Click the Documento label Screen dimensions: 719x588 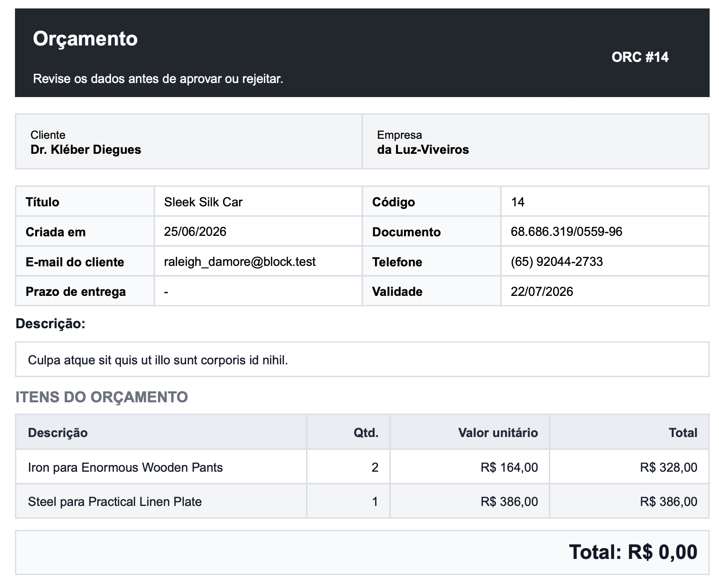click(x=406, y=232)
